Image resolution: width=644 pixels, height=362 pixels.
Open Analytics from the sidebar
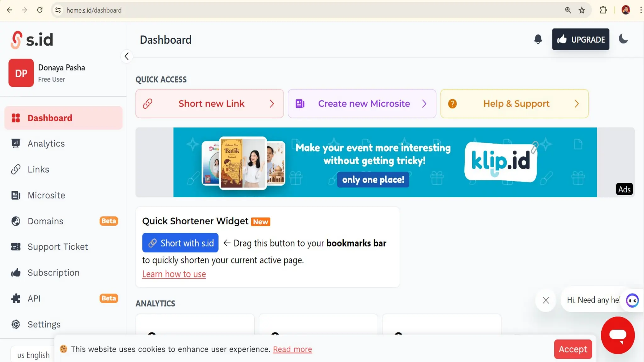tap(46, 144)
